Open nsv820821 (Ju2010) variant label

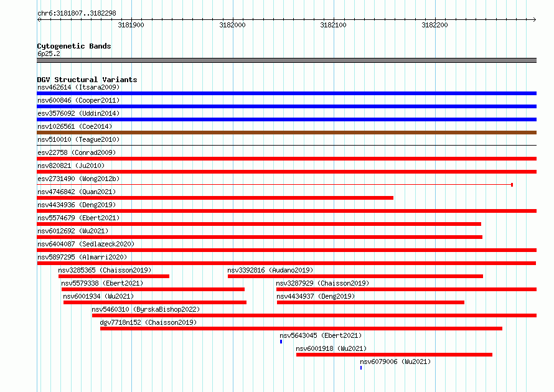point(71,166)
